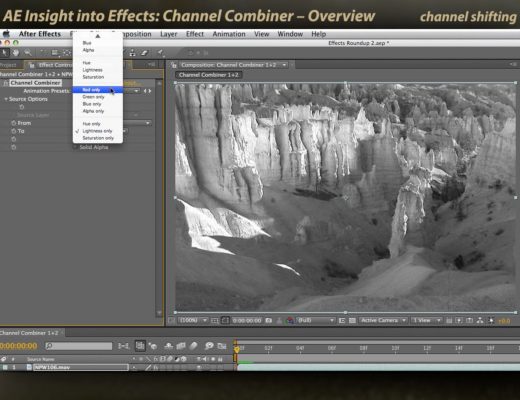Open the Composition Mini-Flowchart in timeline
This screenshot has height=400, width=520.
coord(123,346)
